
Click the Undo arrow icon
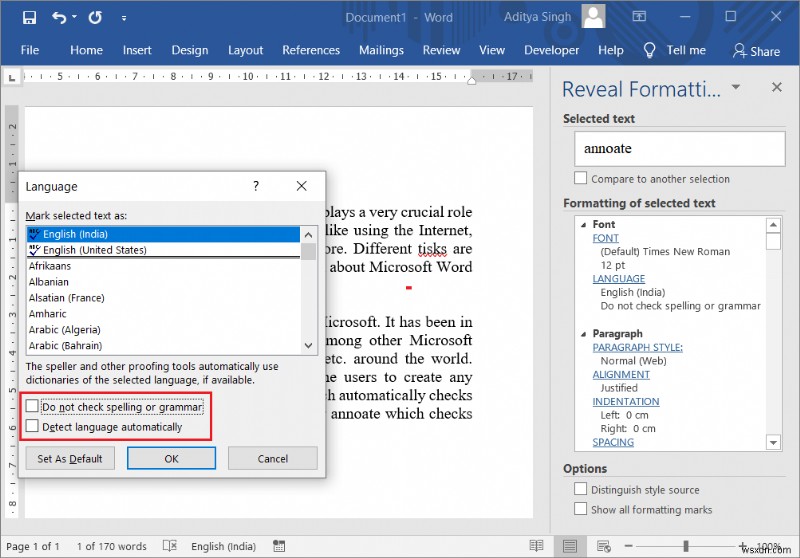[59, 18]
